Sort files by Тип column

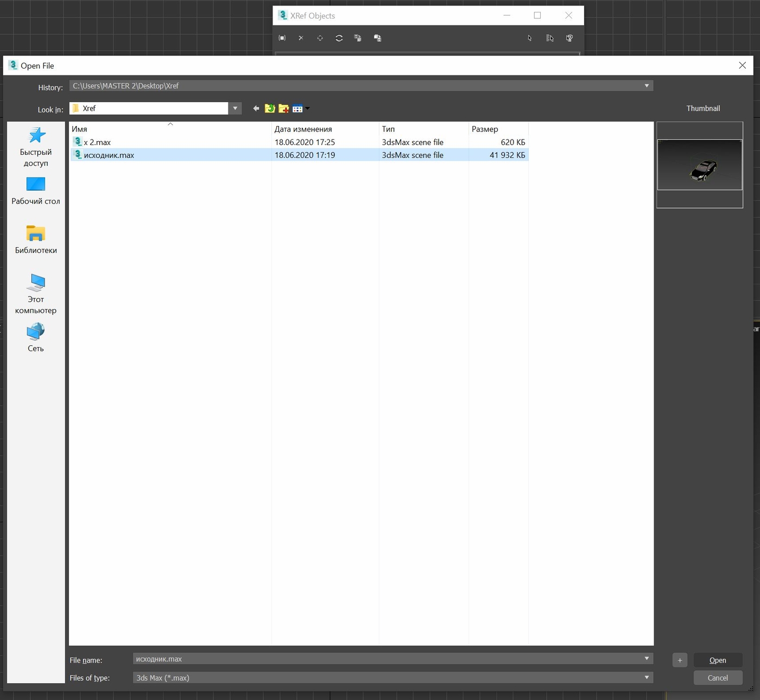423,129
